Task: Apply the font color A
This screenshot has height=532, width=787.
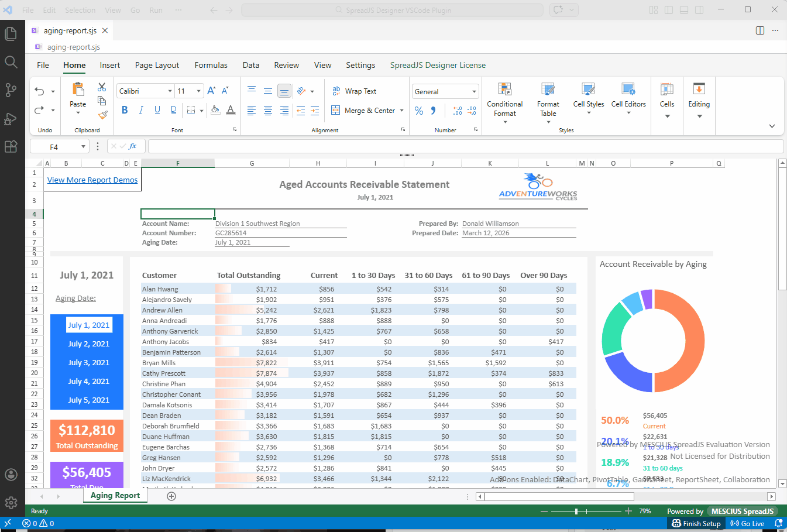Action: click(231, 110)
